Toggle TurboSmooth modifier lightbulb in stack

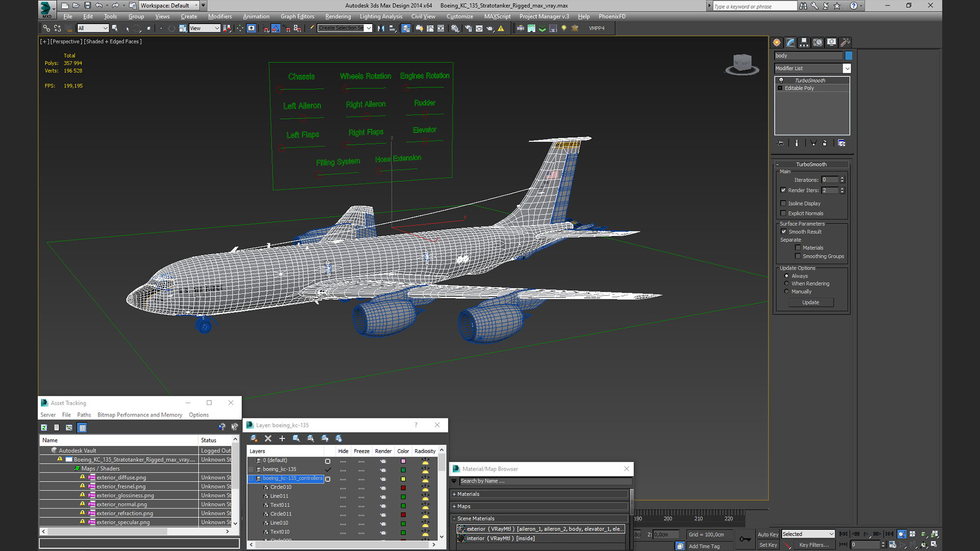click(781, 80)
